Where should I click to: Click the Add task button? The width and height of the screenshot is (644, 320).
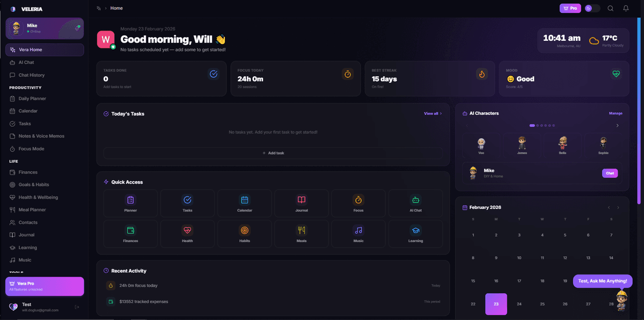click(x=273, y=153)
